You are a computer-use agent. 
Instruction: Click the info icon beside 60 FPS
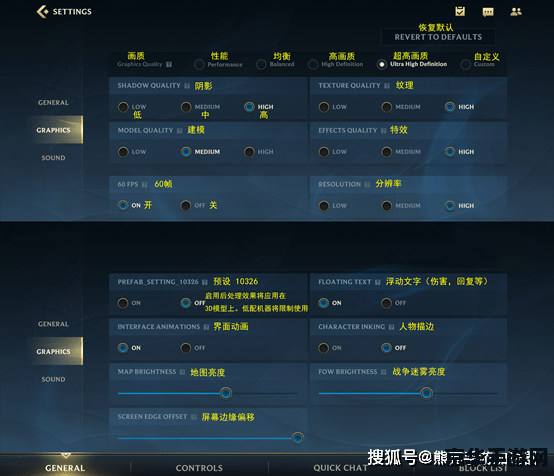tap(144, 184)
